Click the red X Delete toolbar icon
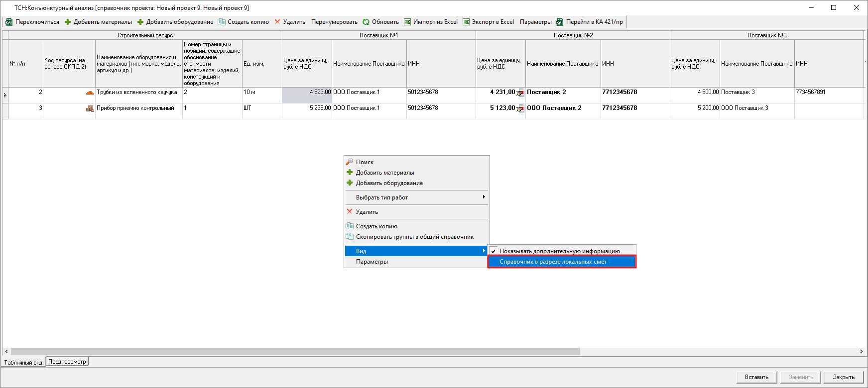Viewport: 868px width, 388px height. click(277, 22)
